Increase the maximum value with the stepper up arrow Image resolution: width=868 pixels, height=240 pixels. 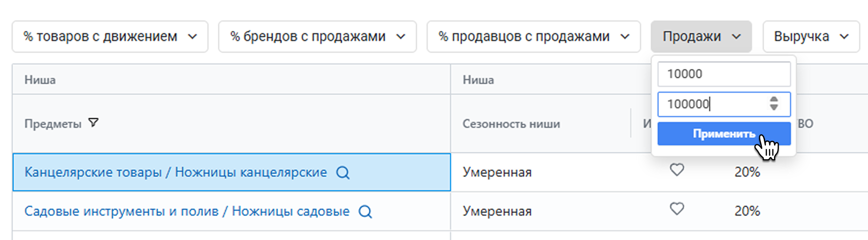[774, 100]
